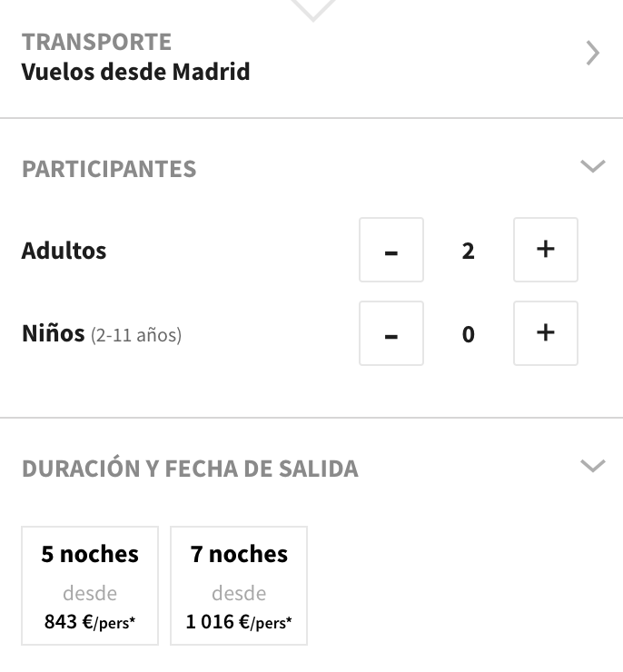Click the Duración y fecha de salida header
The image size is (623, 672).
[x=190, y=468]
